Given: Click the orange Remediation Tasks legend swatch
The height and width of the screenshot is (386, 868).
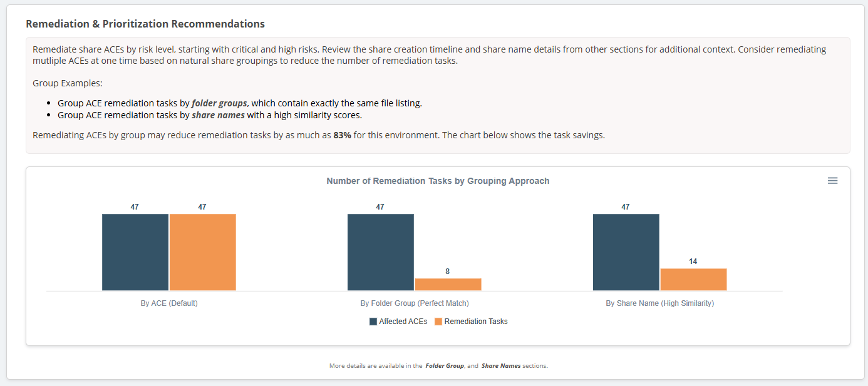Looking at the screenshot, I should [x=438, y=322].
